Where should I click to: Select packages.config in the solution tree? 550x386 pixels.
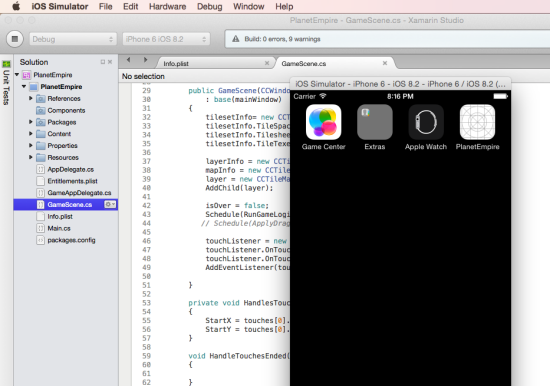point(71,240)
